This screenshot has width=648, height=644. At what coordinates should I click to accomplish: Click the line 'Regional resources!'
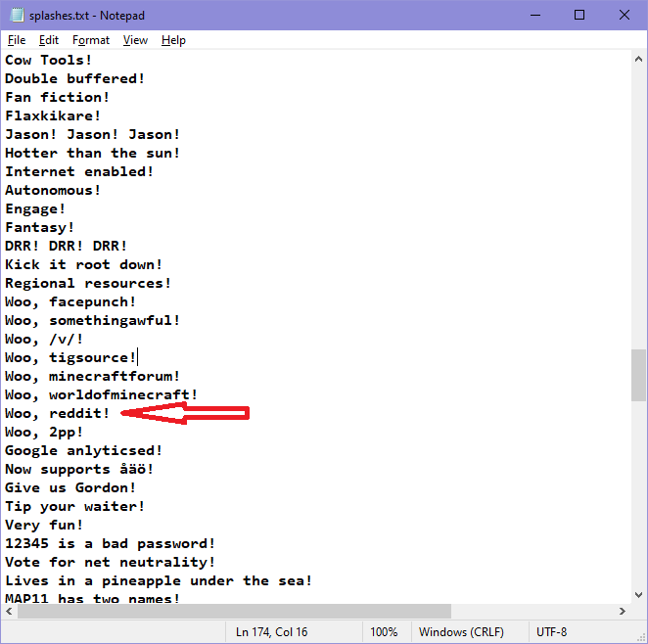88,284
